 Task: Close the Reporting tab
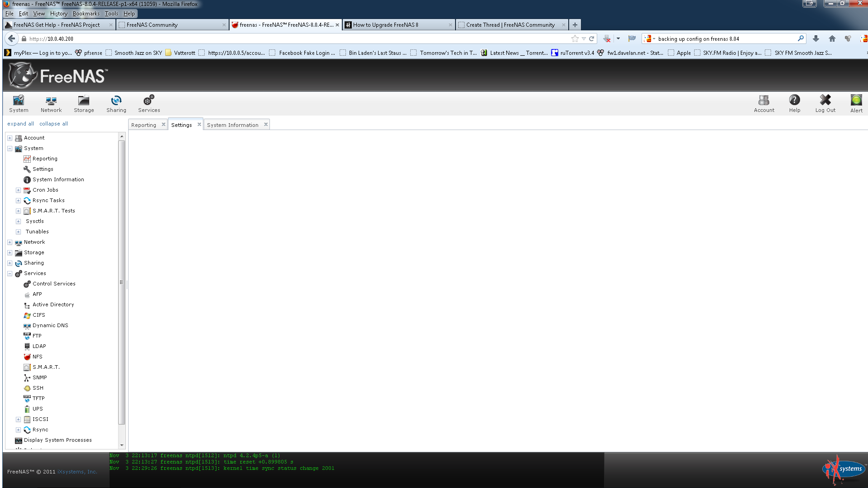coord(163,124)
